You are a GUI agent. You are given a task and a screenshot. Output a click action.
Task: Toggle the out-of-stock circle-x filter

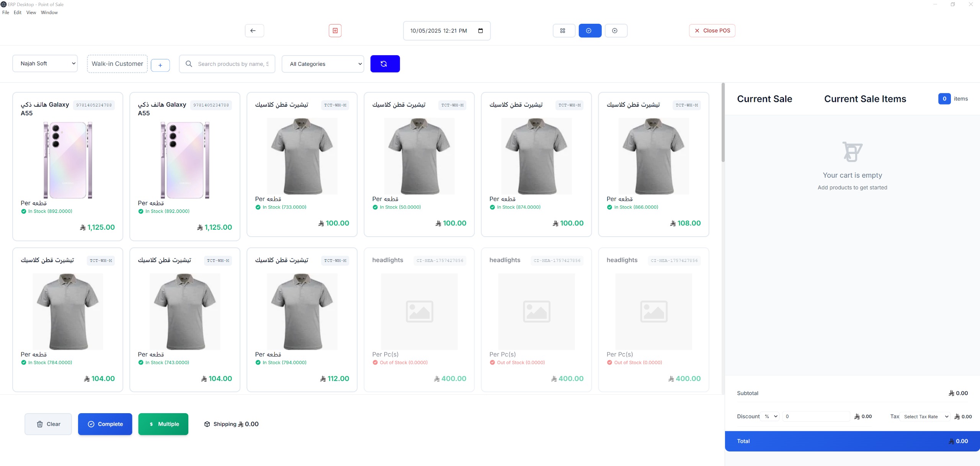click(x=615, y=31)
